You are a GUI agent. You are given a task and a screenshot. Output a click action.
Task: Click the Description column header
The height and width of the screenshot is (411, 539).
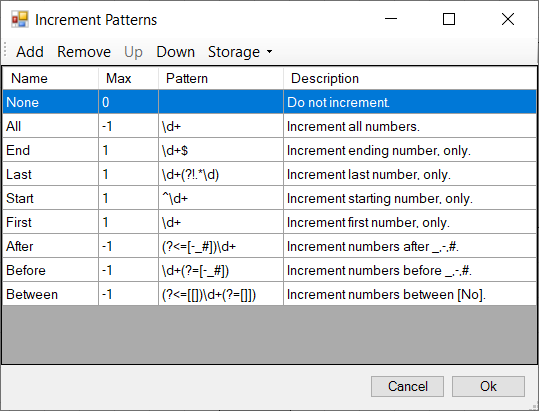point(410,78)
